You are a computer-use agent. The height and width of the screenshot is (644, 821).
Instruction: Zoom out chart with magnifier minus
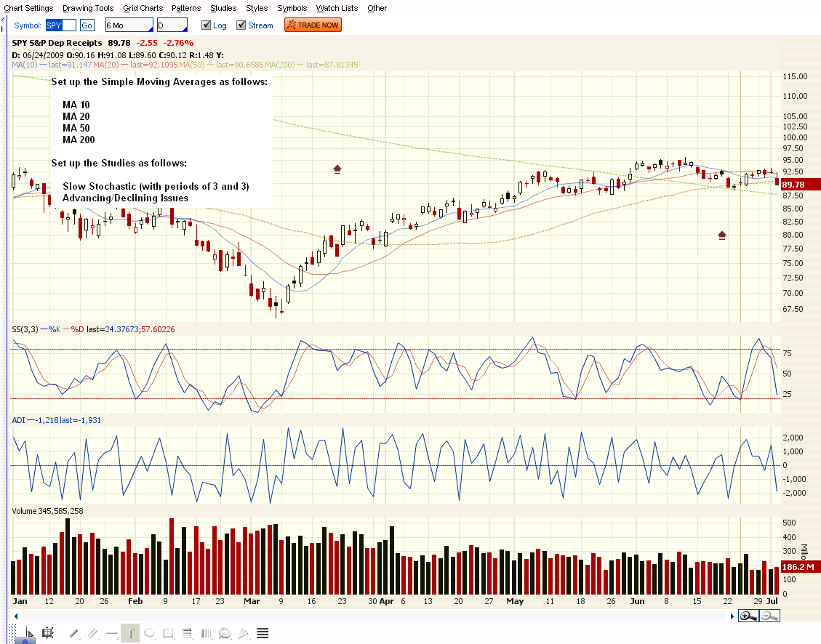pyautogui.click(x=769, y=616)
